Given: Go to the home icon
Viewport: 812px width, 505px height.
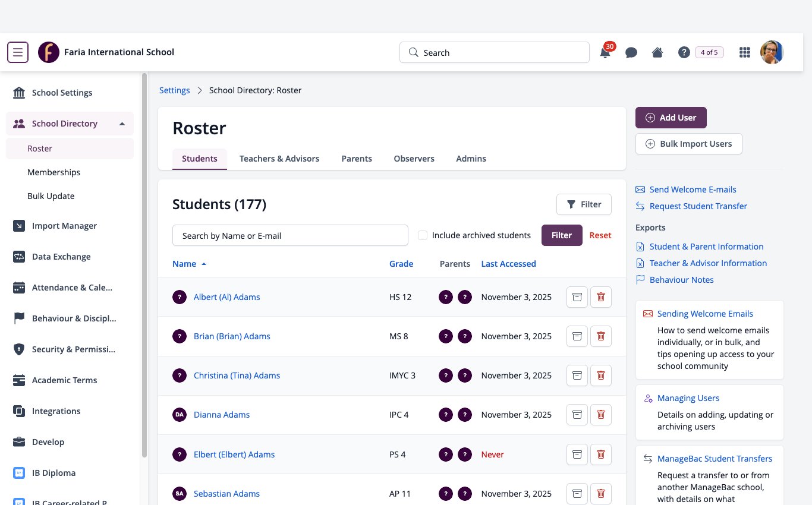Looking at the screenshot, I should coord(657,53).
